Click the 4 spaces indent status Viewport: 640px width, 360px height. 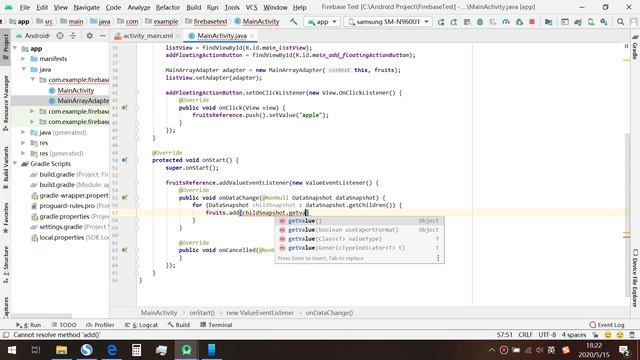point(573,335)
